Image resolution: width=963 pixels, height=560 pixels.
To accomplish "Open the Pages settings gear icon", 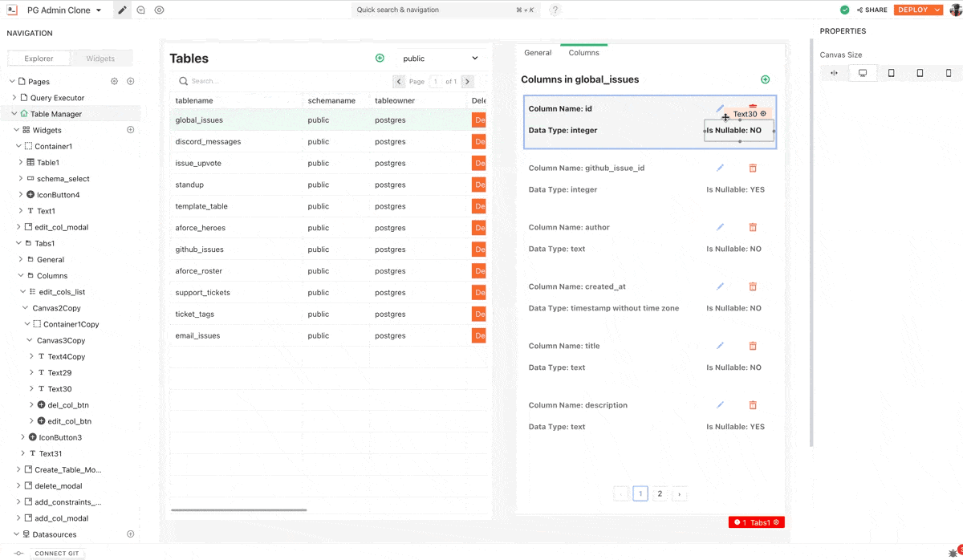I will tap(114, 82).
